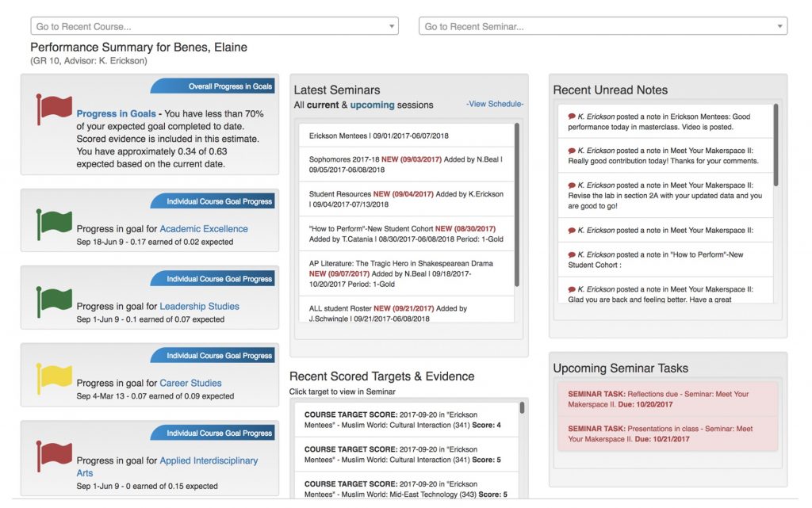This screenshot has width=812, height=508.
Task: Open Cultural Interaction (341) target with Score: 4
Action: [x=407, y=420]
